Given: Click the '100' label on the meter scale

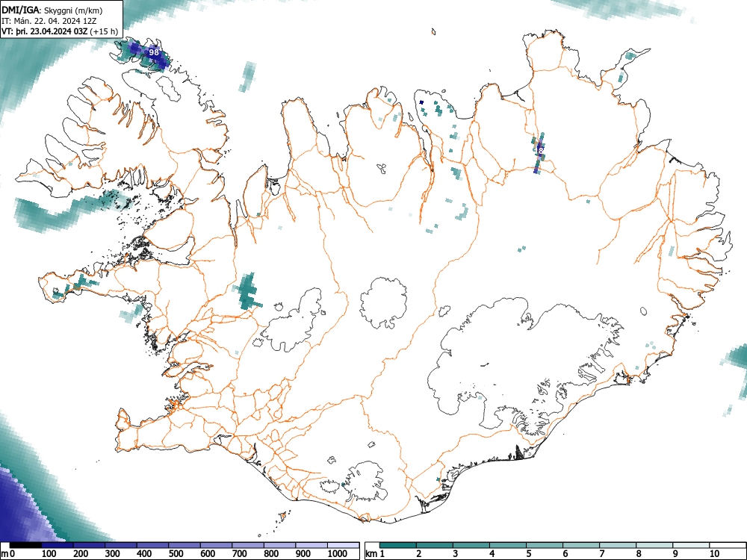Looking at the screenshot, I should pos(49,554).
